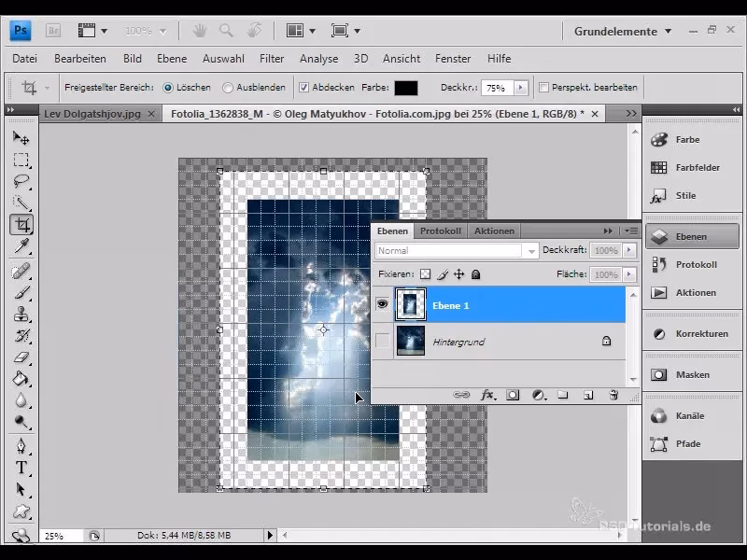Open the Layers panel flyout menu
This screenshot has width=747, height=560.
click(x=630, y=231)
